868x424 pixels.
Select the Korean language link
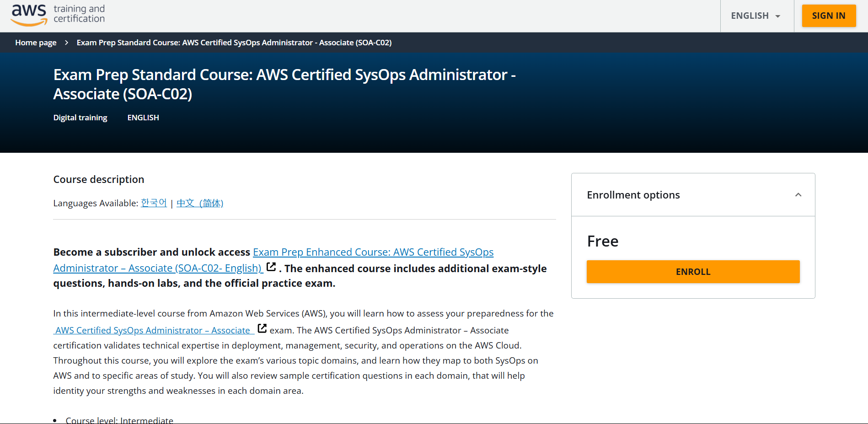point(154,203)
